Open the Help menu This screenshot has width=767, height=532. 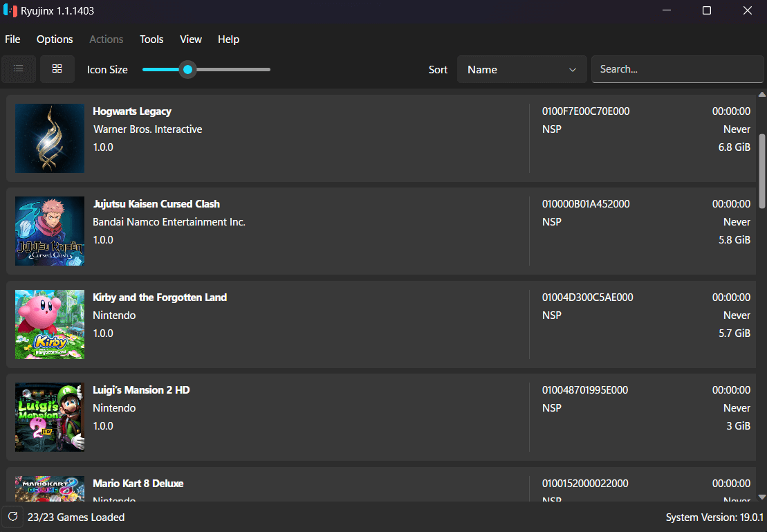click(228, 39)
